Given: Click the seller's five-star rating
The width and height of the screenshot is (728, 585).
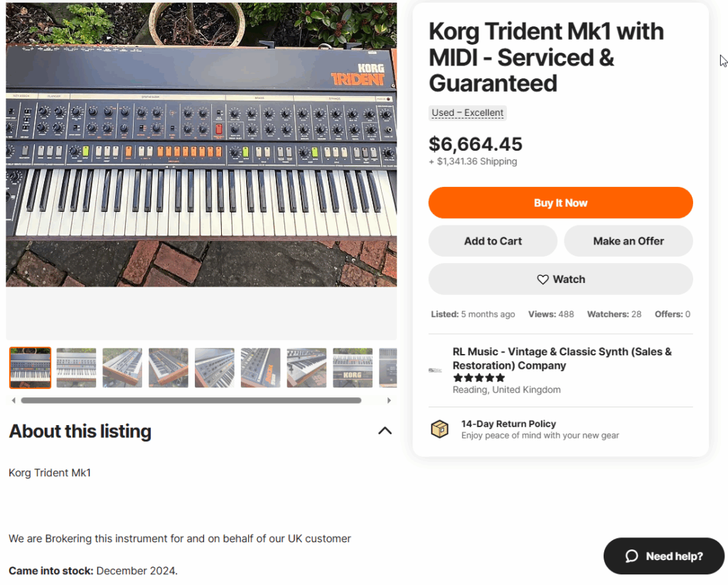Looking at the screenshot, I should click(479, 378).
